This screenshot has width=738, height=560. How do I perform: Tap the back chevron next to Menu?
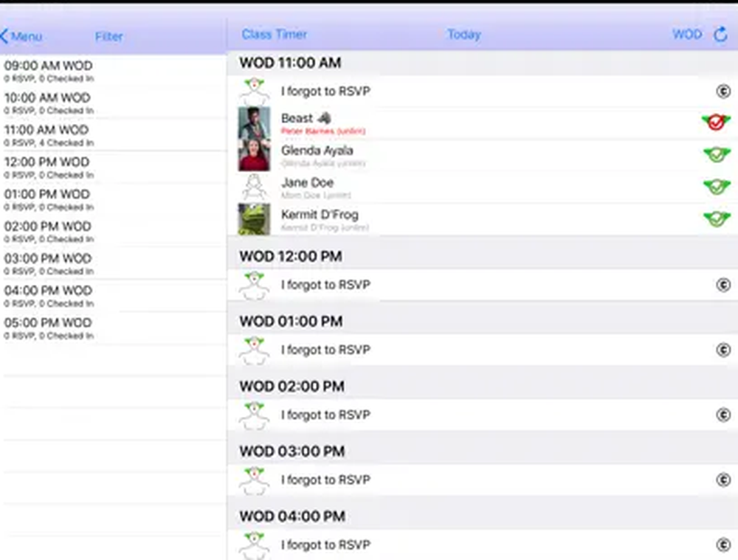pos(4,35)
